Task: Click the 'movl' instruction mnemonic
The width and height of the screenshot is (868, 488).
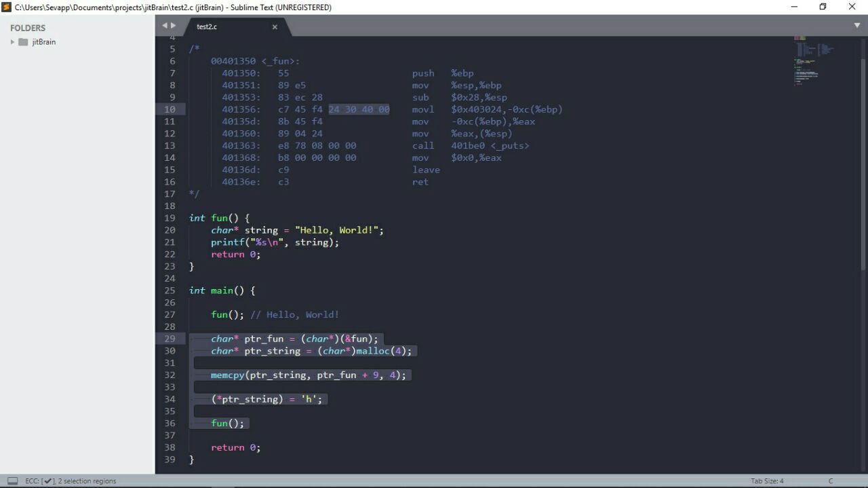Action: [x=423, y=109]
